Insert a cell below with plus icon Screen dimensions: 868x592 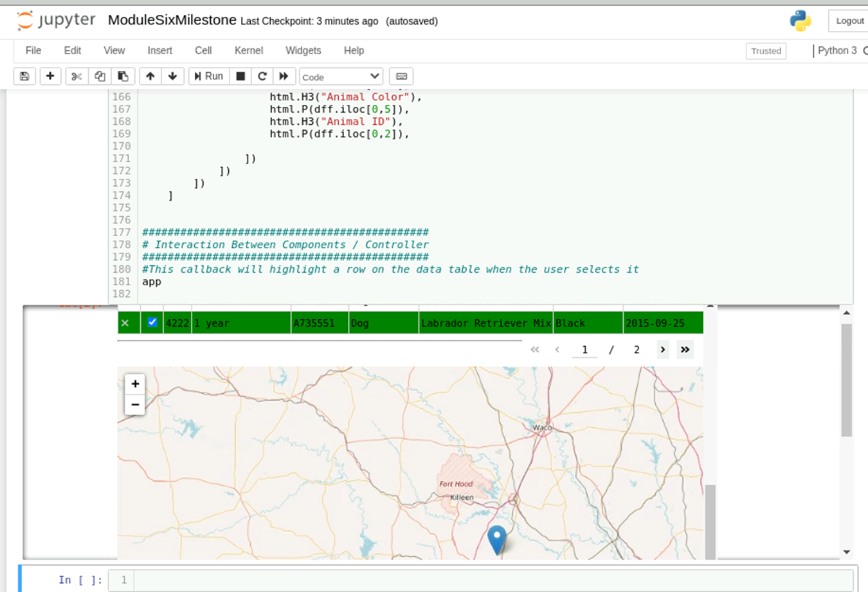coord(50,76)
